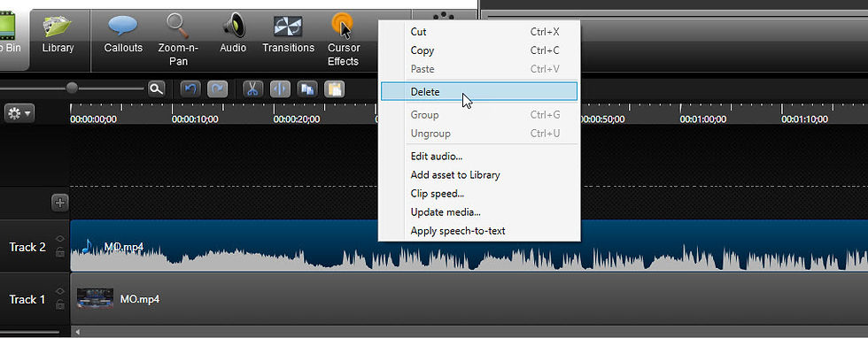Choose Paste from the context menu
Image resolution: width=868 pixels, height=338 pixels.
tap(479, 69)
